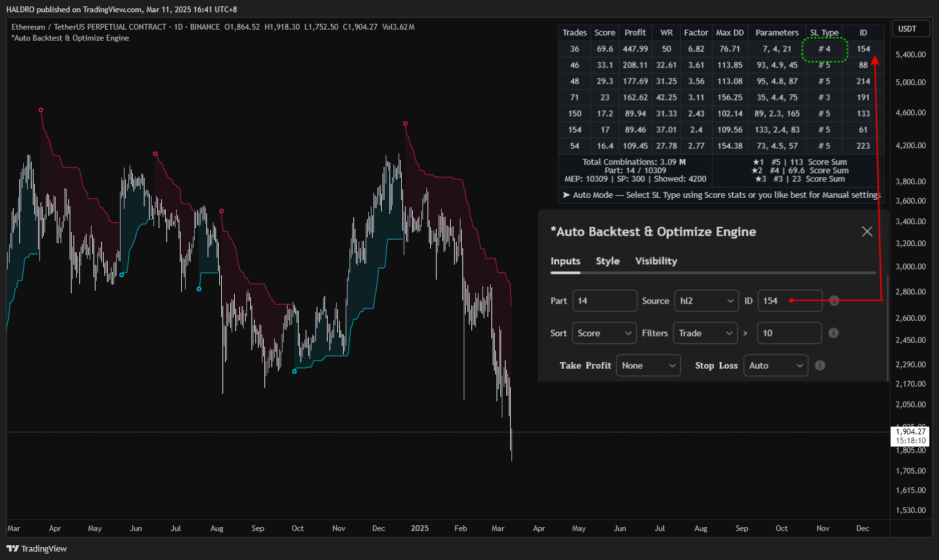The height and width of the screenshot is (560, 939).
Task: Open the Filters dropdown set to Trade
Action: [x=706, y=333]
